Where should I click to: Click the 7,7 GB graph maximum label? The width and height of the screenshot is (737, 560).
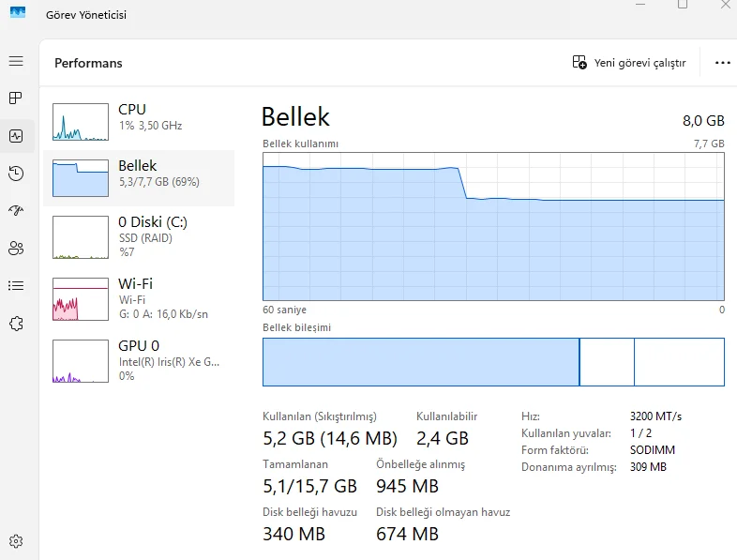click(709, 144)
